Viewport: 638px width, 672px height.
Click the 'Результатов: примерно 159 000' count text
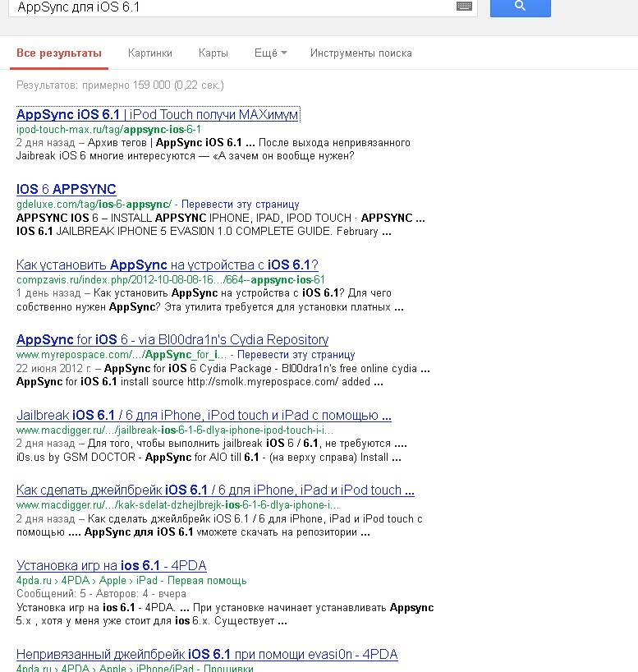click(x=120, y=85)
